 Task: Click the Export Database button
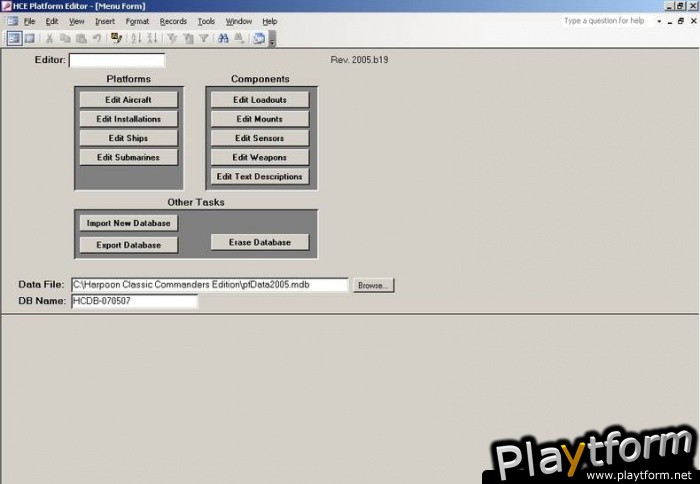[x=129, y=245]
